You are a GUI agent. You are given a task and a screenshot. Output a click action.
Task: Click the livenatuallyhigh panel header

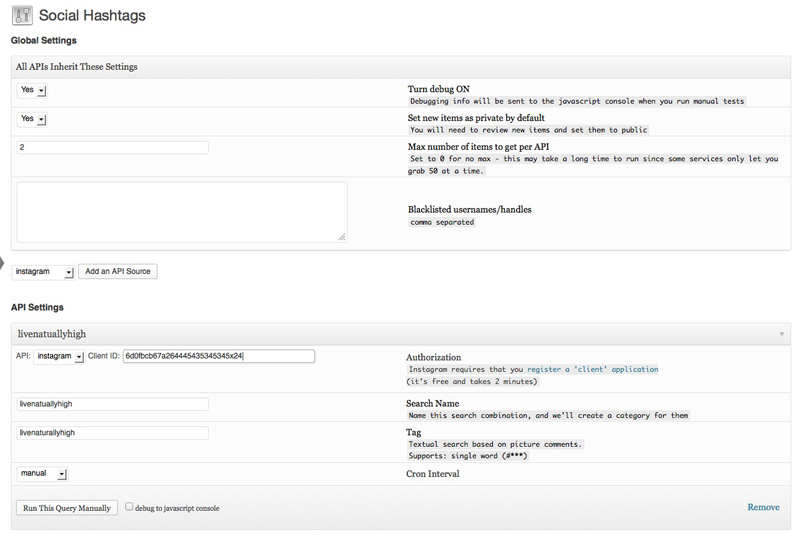pos(401,334)
